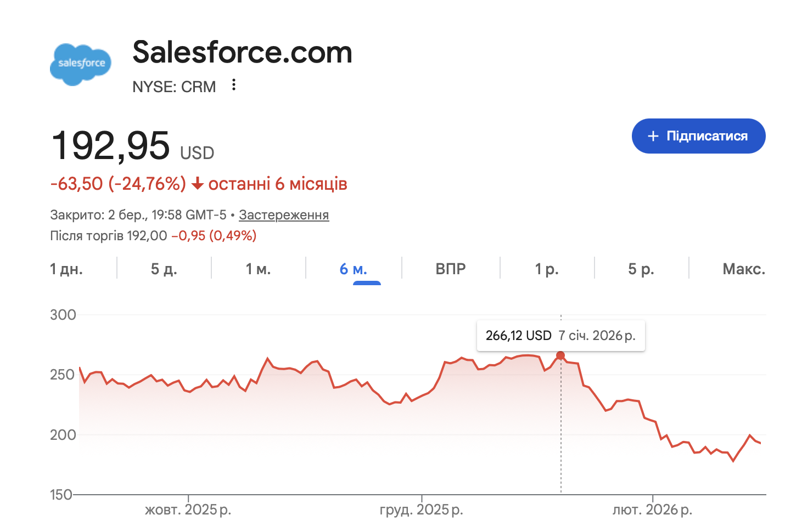This screenshot has height=532, width=785.
Task: Click the жовт. 2025 р. axis label
Action: (188, 510)
